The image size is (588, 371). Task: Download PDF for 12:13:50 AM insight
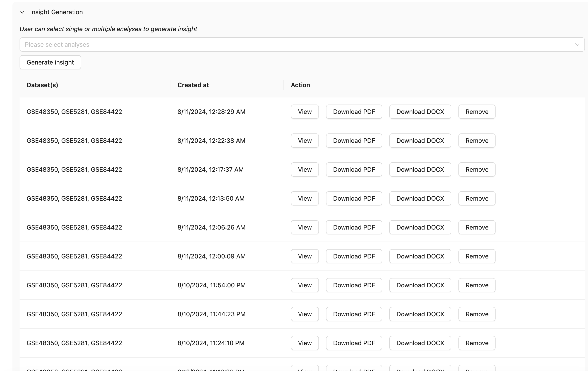point(354,198)
